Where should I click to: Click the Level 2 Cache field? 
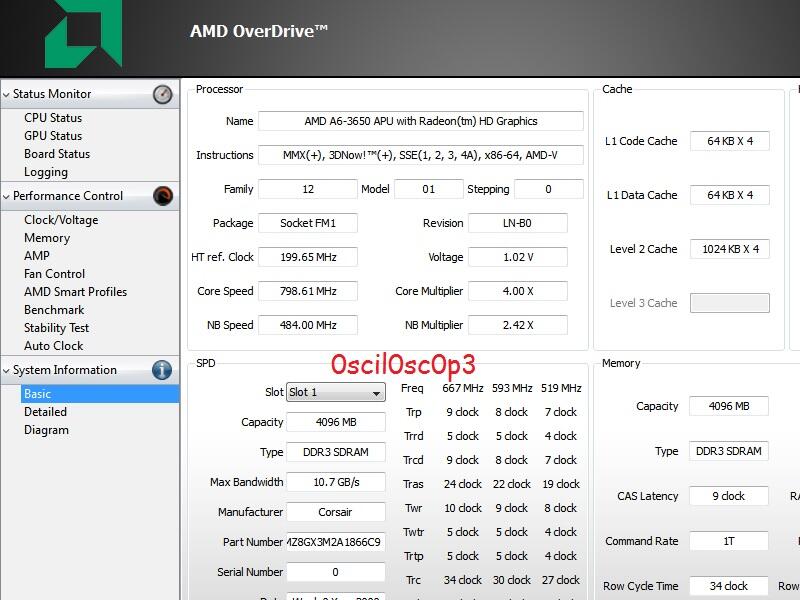pos(730,249)
